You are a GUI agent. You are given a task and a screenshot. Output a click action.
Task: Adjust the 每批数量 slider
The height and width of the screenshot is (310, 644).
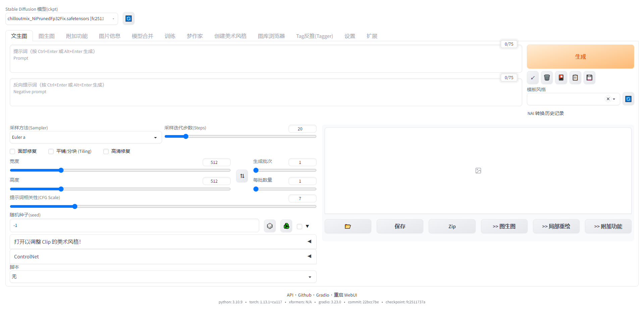point(285,189)
